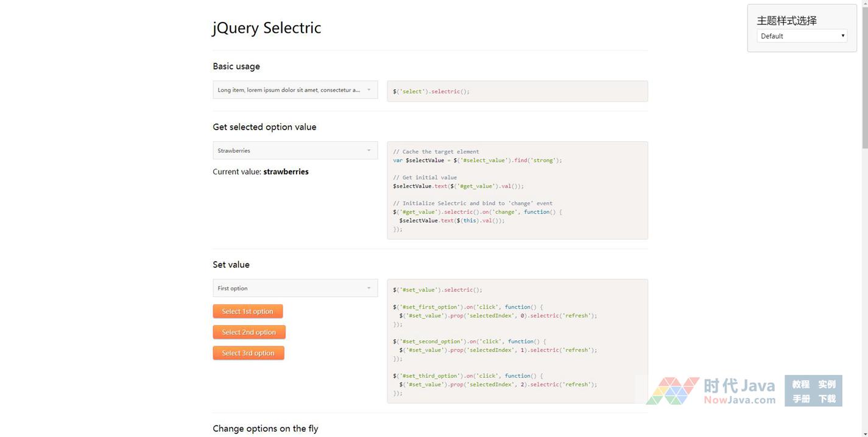This screenshot has width=868, height=437.
Task: Click the small arrow of the Default theme select
Action: [x=842, y=36]
